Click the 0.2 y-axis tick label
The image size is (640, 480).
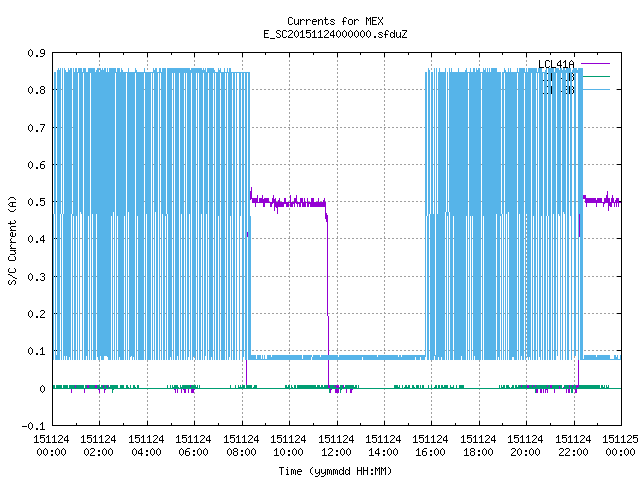pos(36,314)
